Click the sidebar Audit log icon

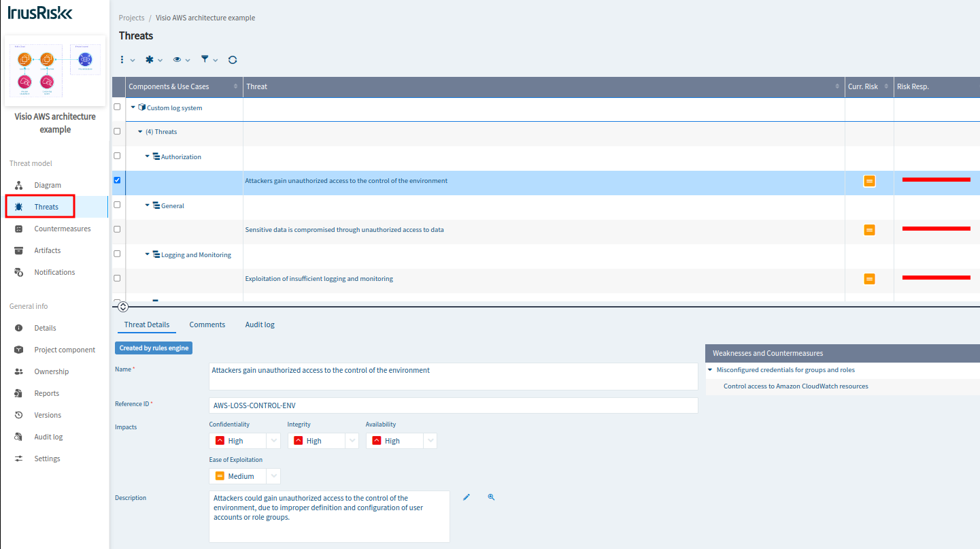pyautogui.click(x=19, y=437)
